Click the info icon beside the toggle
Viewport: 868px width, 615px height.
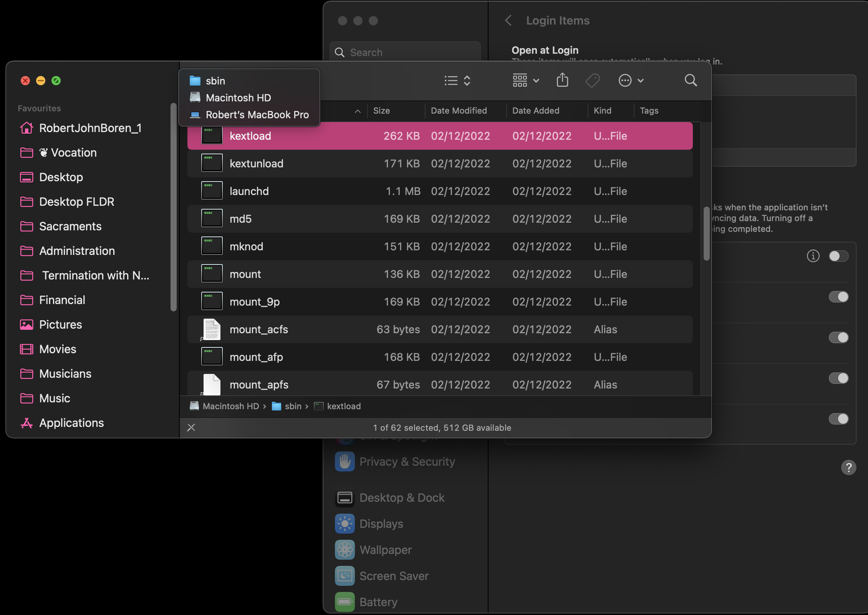coord(813,256)
